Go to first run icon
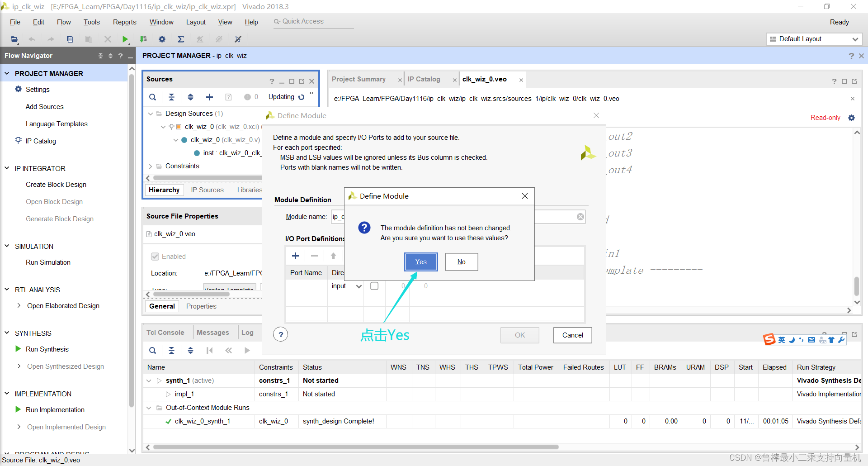The height and width of the screenshot is (466, 868). point(209,350)
